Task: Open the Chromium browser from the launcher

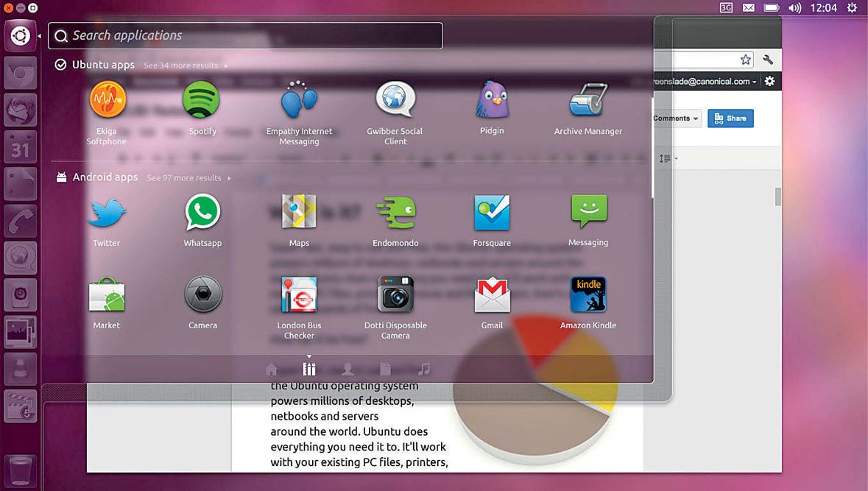Action: pos(21,73)
